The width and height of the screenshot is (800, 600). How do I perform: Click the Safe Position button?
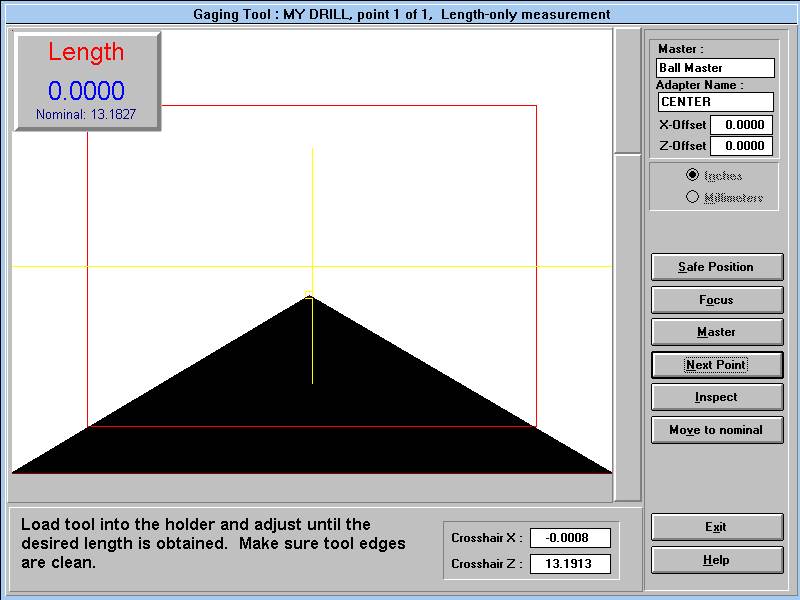point(716,267)
